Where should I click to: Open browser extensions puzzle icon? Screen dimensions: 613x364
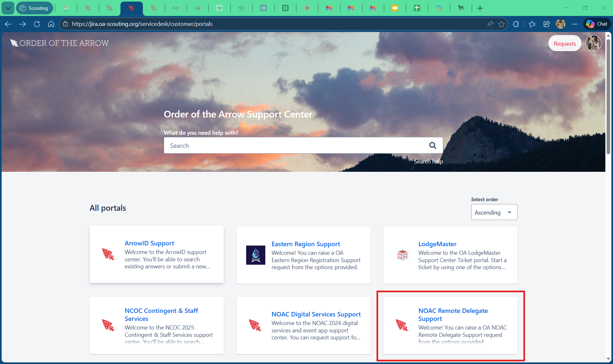pyautogui.click(x=516, y=24)
